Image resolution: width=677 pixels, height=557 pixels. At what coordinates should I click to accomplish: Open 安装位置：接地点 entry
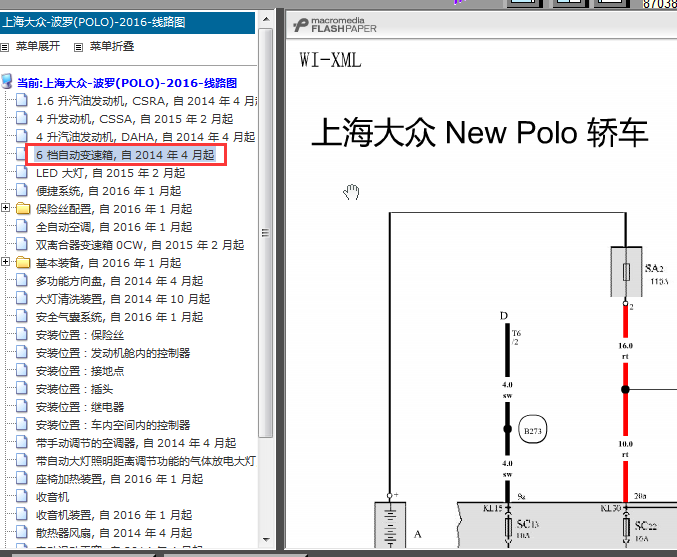[80, 371]
